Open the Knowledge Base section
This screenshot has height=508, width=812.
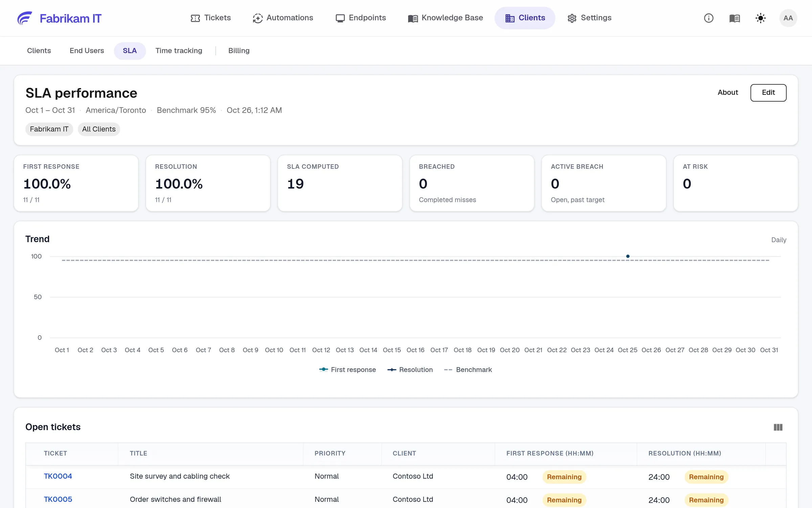445,18
